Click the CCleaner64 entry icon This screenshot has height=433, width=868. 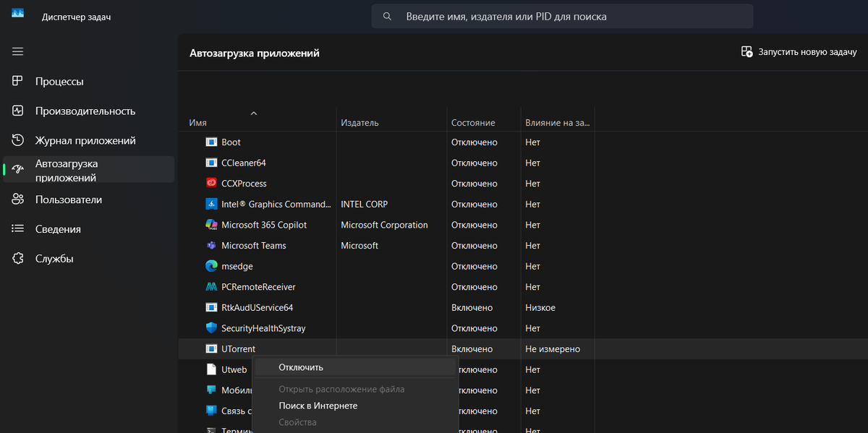click(211, 163)
